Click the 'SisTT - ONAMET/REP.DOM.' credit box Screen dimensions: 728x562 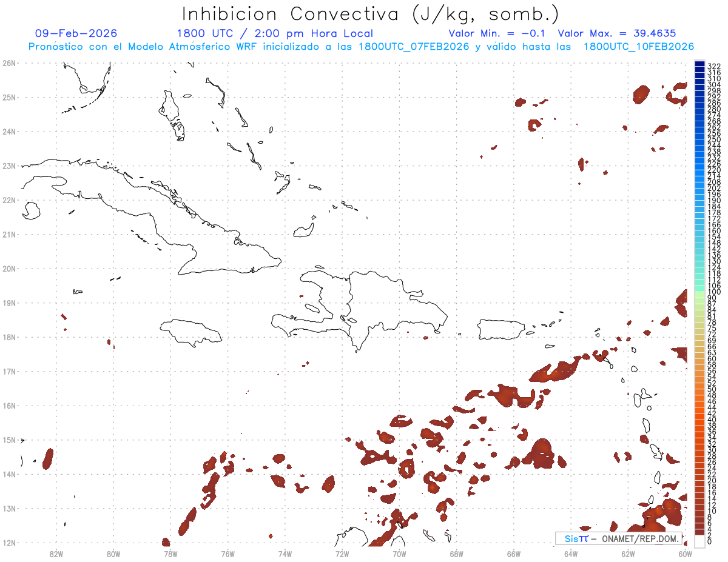(x=619, y=538)
